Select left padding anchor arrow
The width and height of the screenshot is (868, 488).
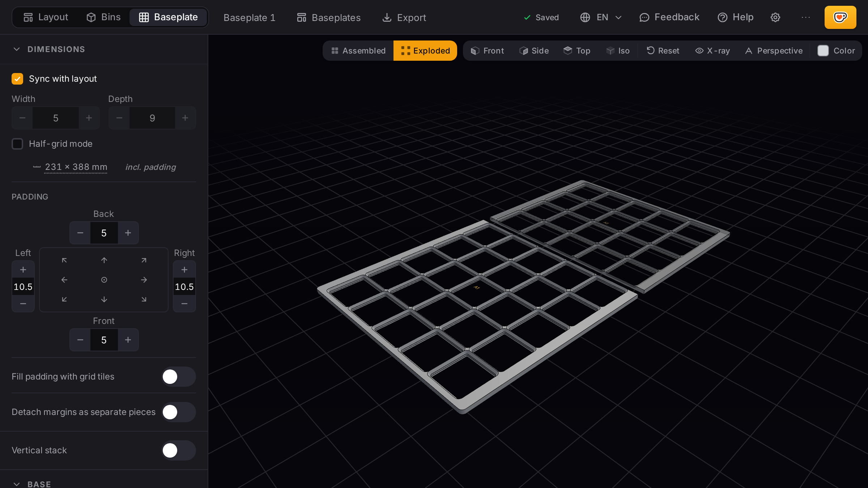(64, 280)
